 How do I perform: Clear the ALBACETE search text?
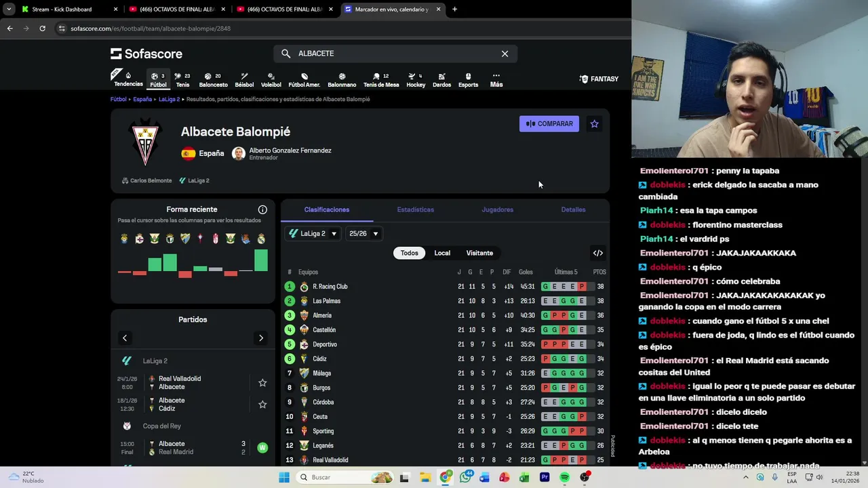pyautogui.click(x=505, y=54)
